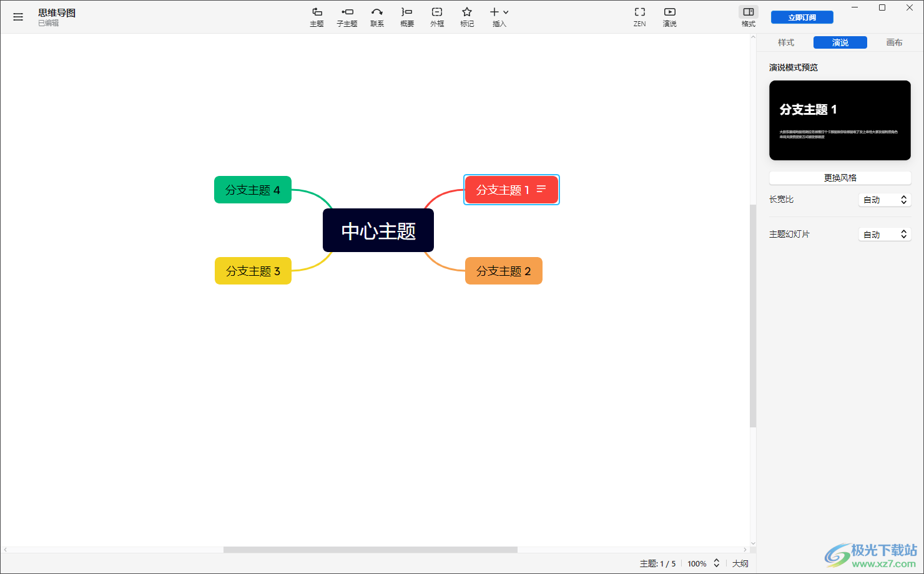The image size is (924, 574).
Task: Toggle the 格式 format panel
Action: (749, 17)
